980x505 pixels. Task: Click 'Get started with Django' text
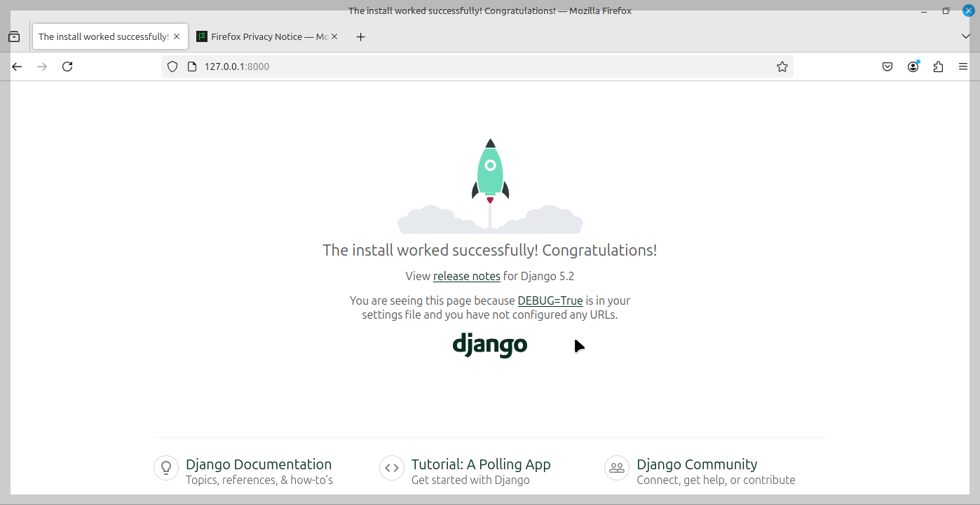[470, 480]
